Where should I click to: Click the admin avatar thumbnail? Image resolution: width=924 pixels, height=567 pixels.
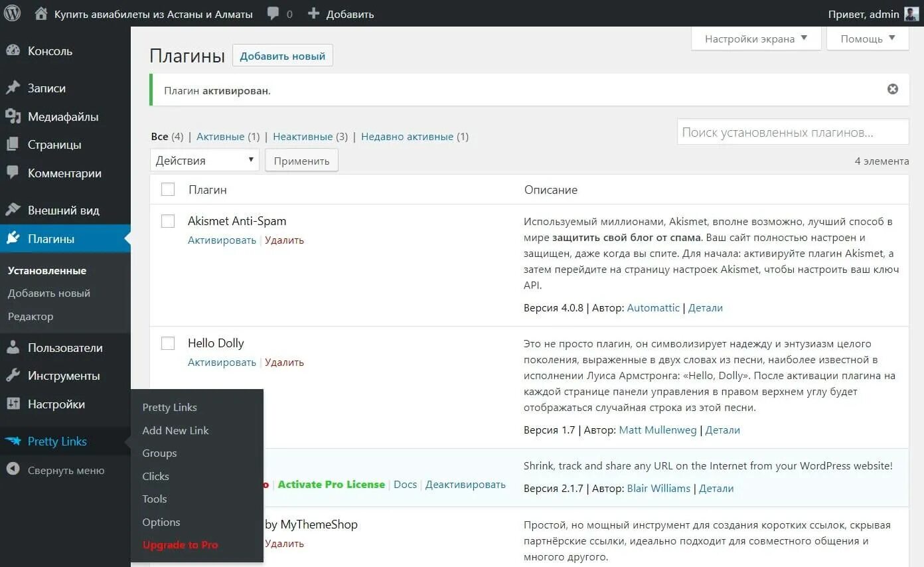click(x=911, y=14)
